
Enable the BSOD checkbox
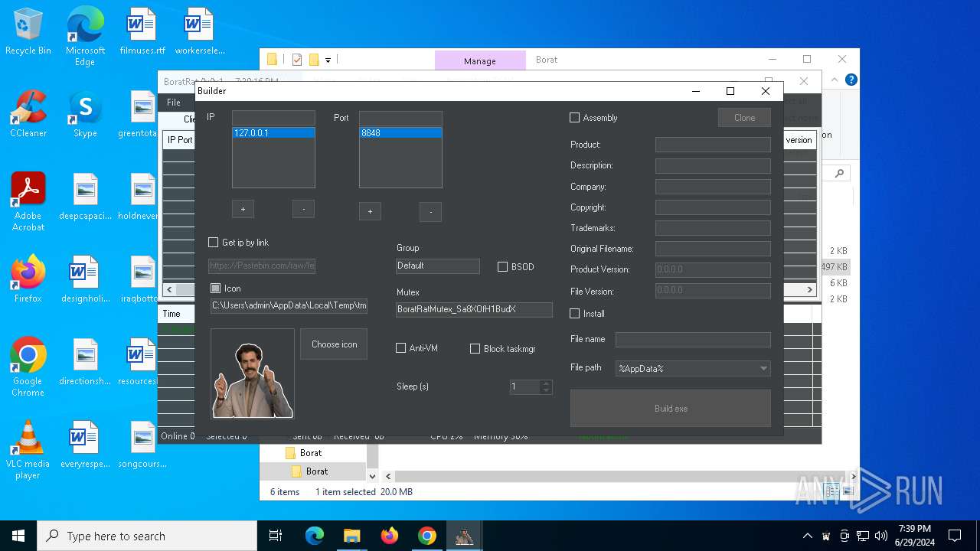pos(503,267)
